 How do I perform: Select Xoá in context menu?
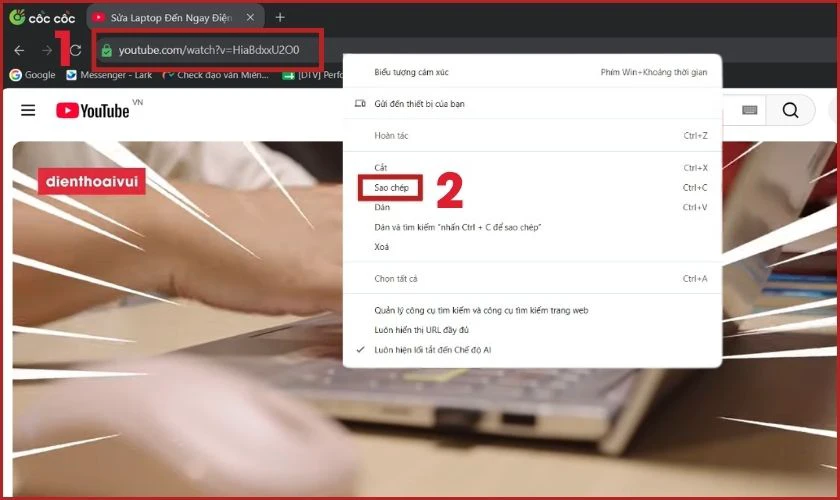[x=532, y=247]
